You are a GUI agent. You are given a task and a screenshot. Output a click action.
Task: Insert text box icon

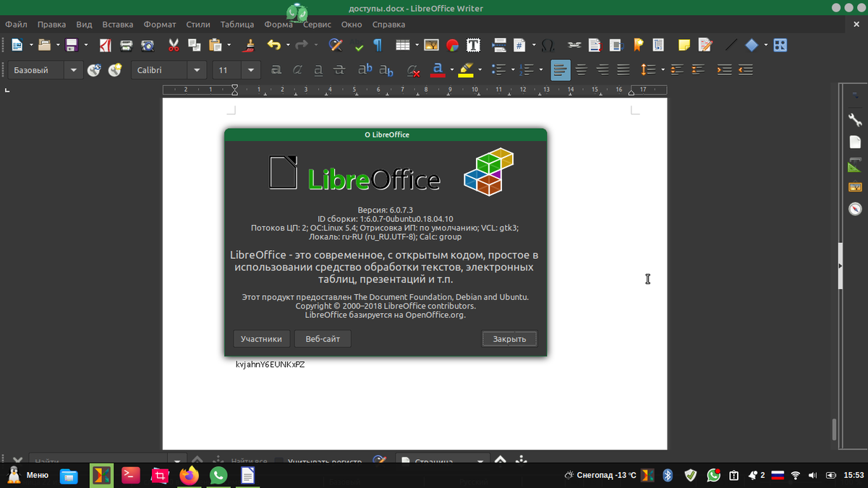(473, 45)
